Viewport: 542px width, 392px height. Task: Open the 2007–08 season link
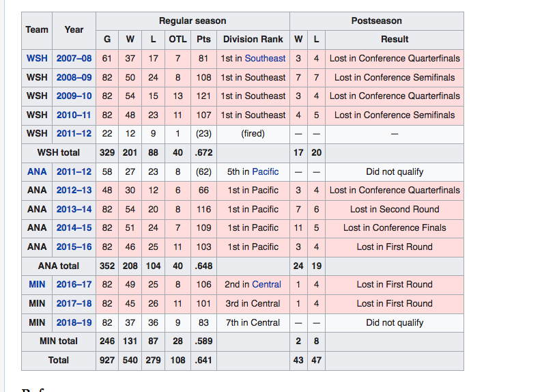[74, 59]
